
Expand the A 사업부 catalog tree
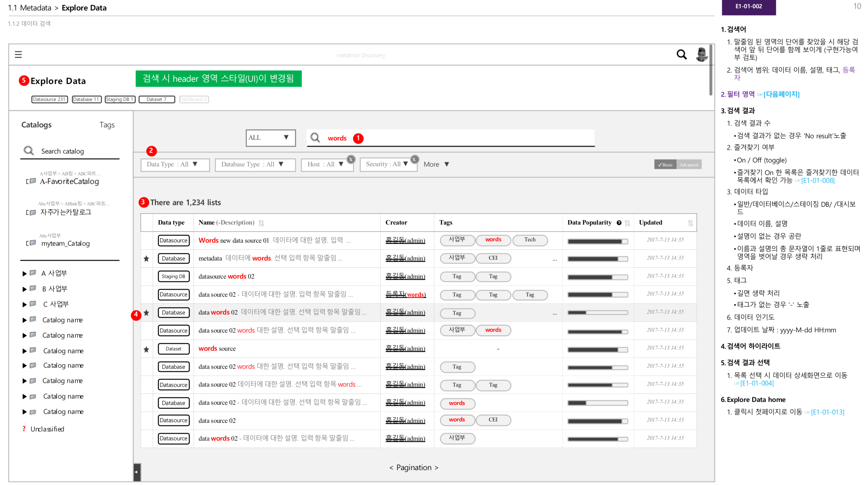[24, 273]
